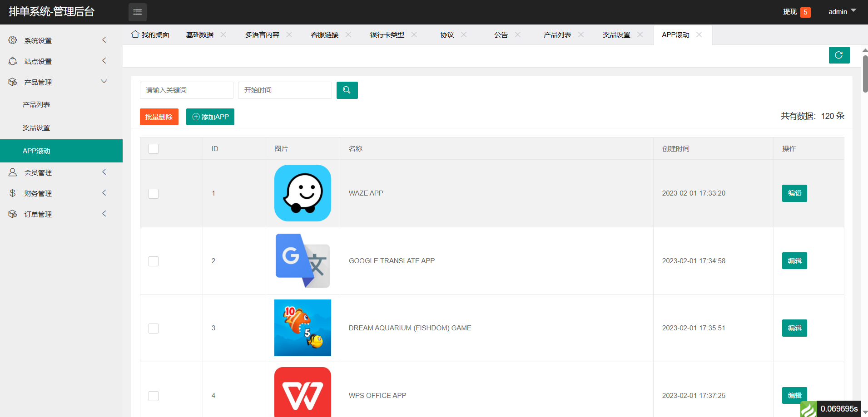Click the 添加APP button
The height and width of the screenshot is (417, 868).
[210, 117]
